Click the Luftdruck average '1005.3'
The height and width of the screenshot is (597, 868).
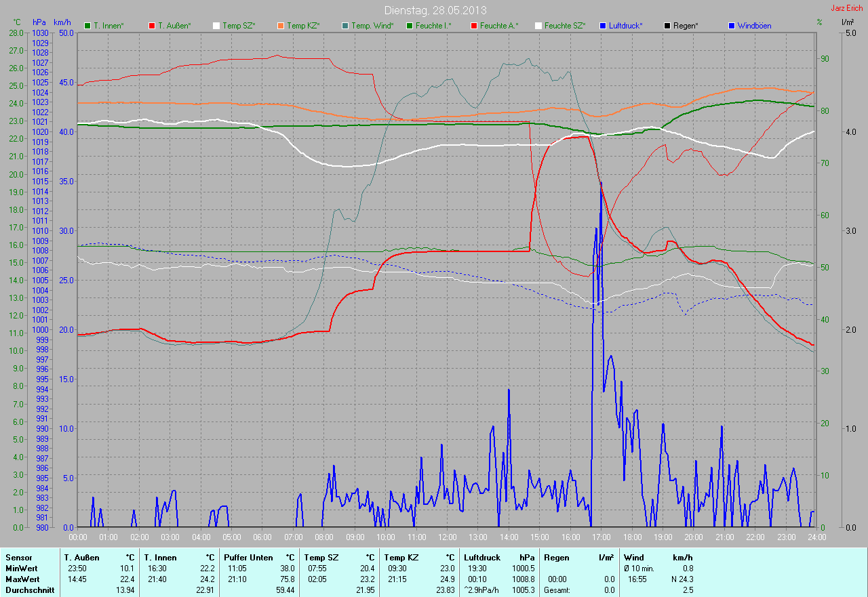[523, 590]
